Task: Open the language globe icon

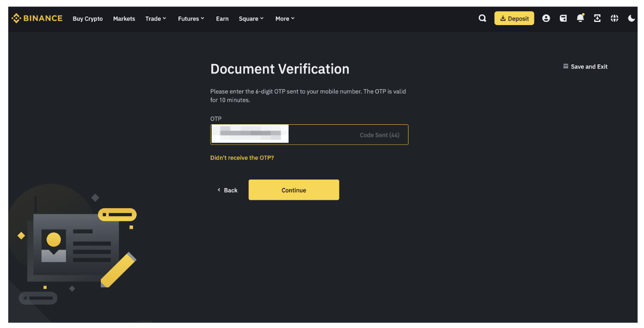Action: pyautogui.click(x=615, y=18)
